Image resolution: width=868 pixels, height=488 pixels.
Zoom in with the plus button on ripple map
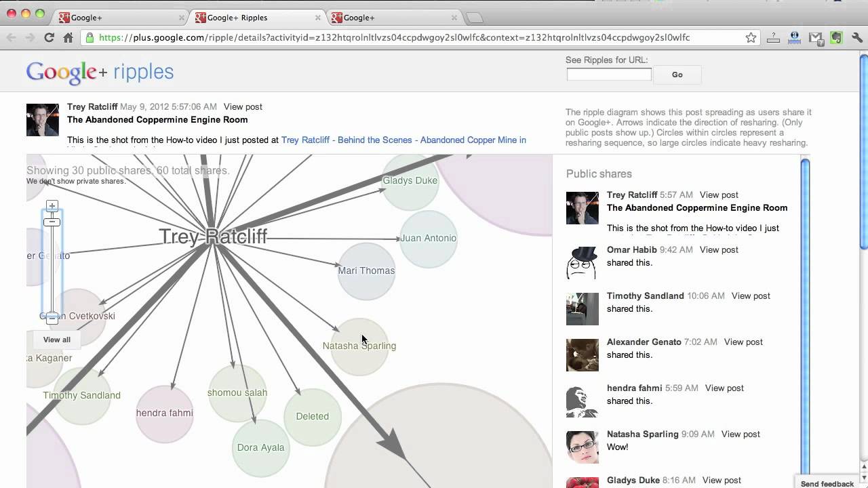tap(52, 205)
